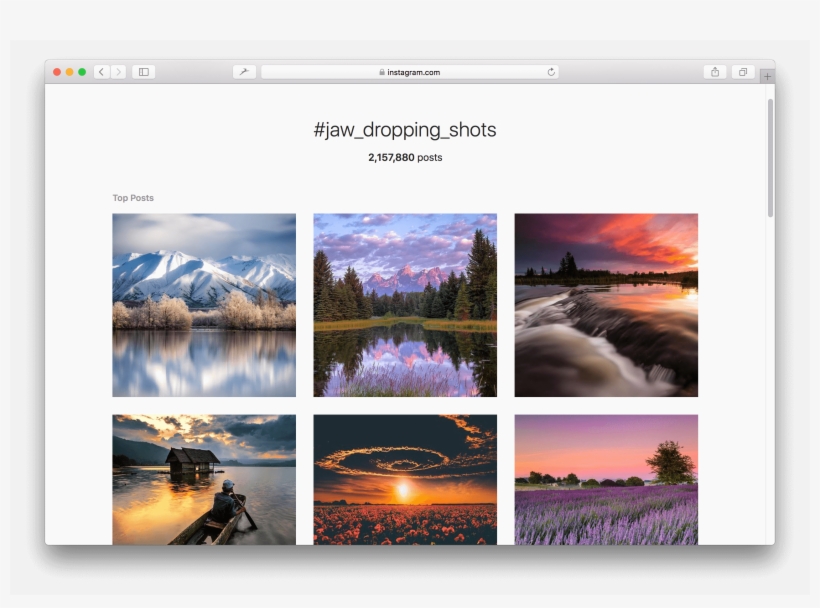This screenshot has width=820, height=608.
Task: Open a new tab with plus button
Action: 767,76
